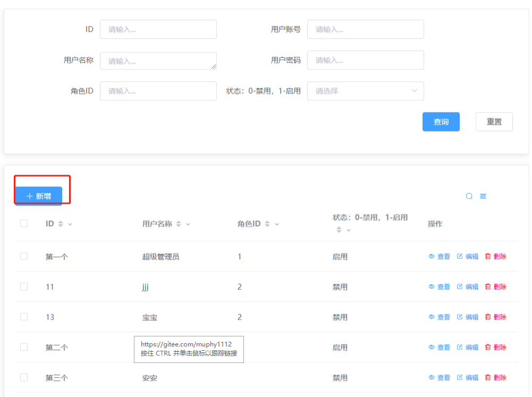Open the 状态 请选择 dropdown
532x397 pixels.
[365, 91]
